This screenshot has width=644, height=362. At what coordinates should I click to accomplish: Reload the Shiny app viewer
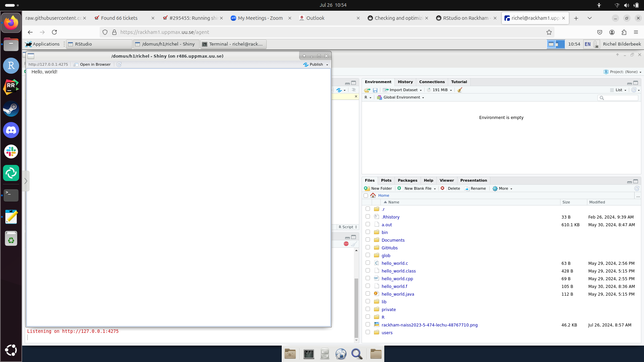[x=119, y=64]
